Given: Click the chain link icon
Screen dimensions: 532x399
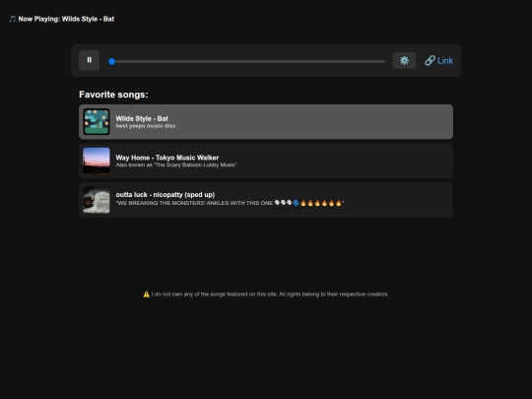Looking at the screenshot, I should pos(430,60).
